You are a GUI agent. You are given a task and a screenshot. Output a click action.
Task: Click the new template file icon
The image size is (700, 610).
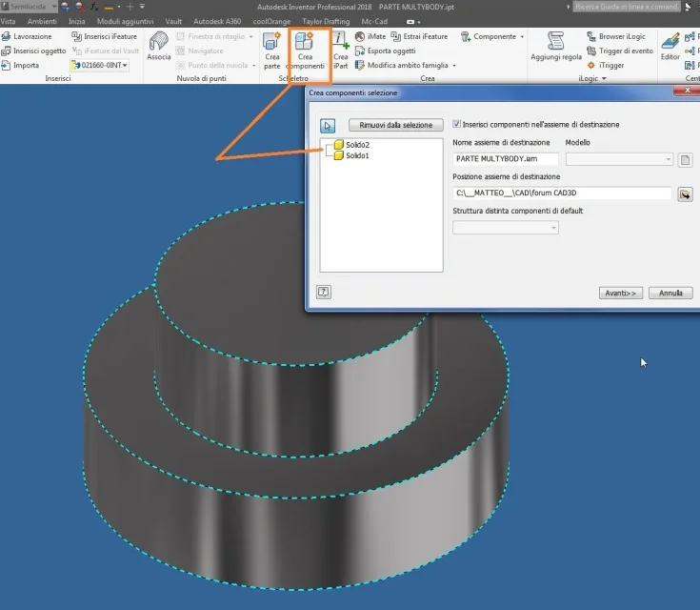[685, 159]
